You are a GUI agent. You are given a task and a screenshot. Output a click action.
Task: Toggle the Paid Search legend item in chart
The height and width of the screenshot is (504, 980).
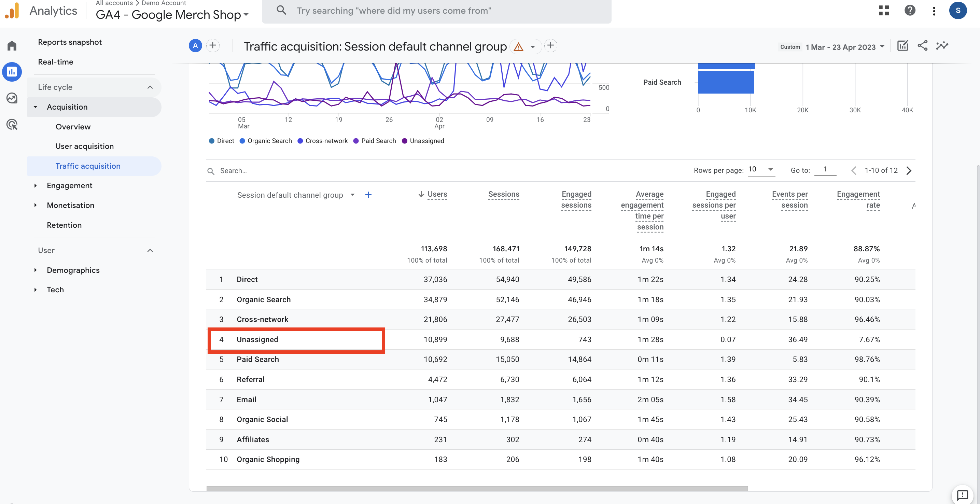coord(374,141)
